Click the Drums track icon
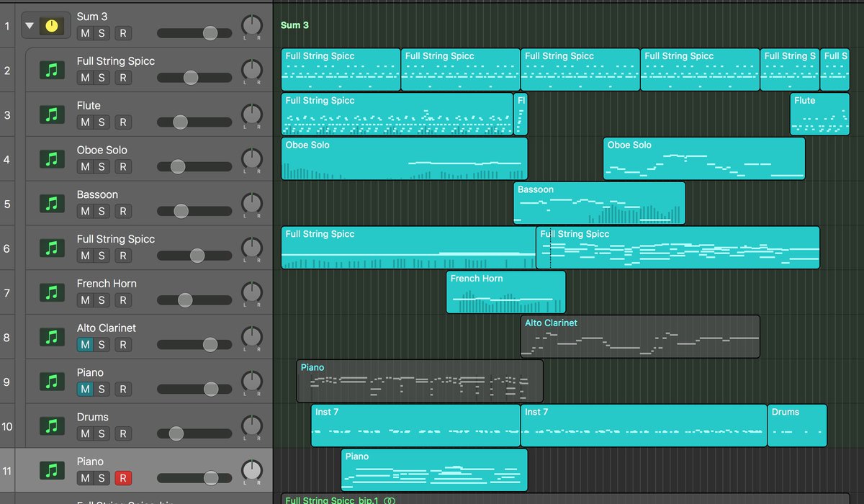 click(52, 426)
